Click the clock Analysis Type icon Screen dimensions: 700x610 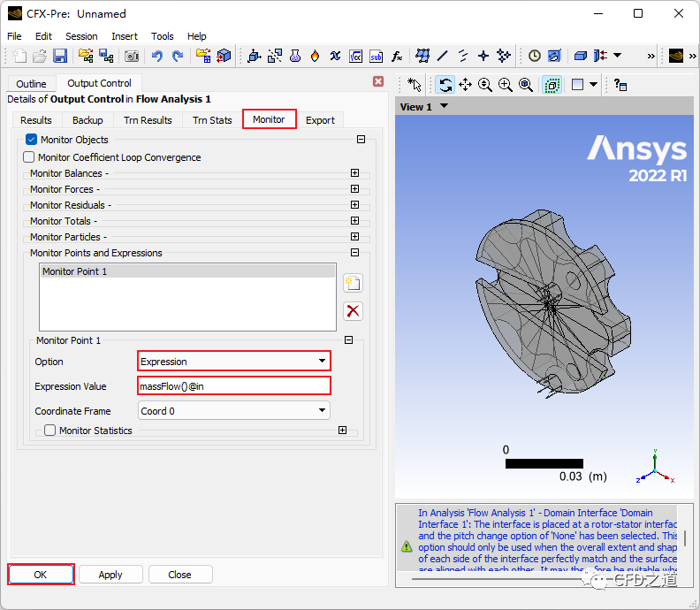click(x=535, y=56)
